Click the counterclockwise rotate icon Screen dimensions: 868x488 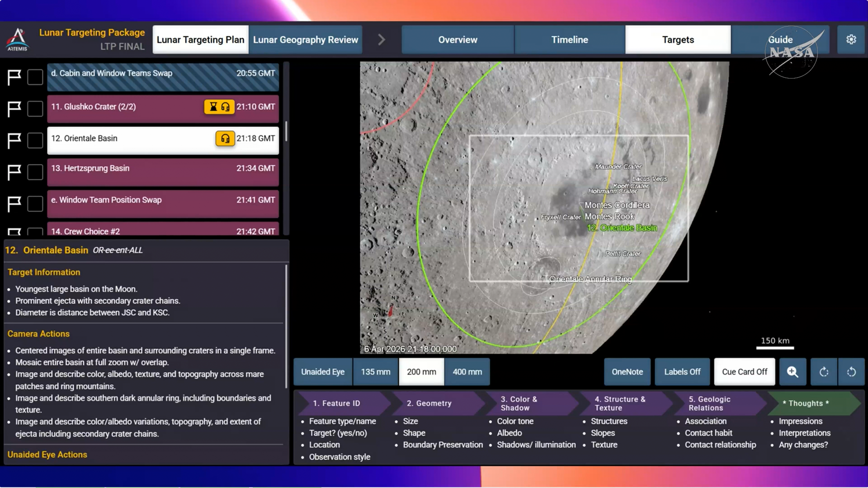(851, 372)
